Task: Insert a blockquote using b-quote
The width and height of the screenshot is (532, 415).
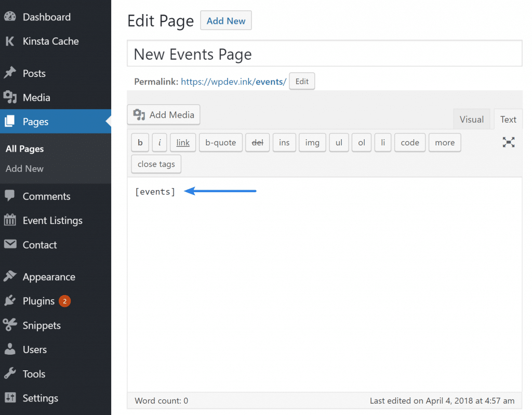Action: coord(220,142)
